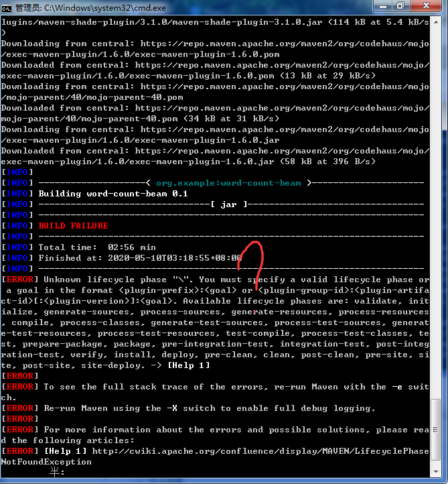Click the '半:' input method indicator at the bottom
448x484 pixels.
coord(57,472)
